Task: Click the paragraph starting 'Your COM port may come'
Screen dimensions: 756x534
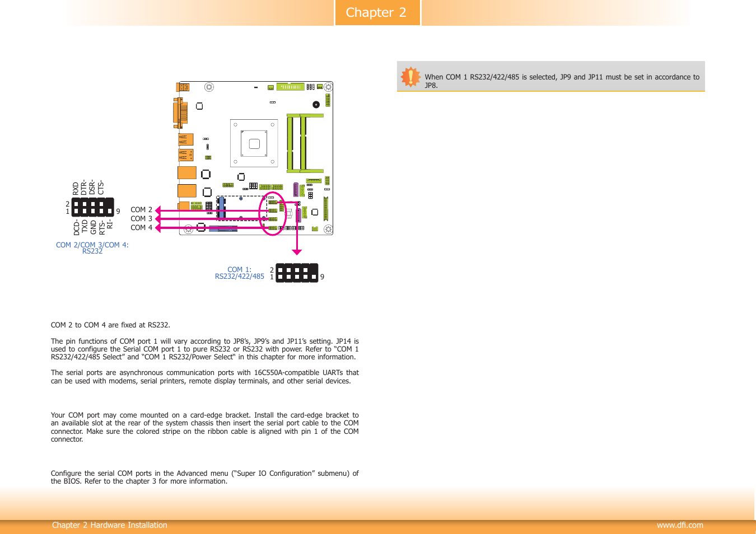Action: (205, 427)
